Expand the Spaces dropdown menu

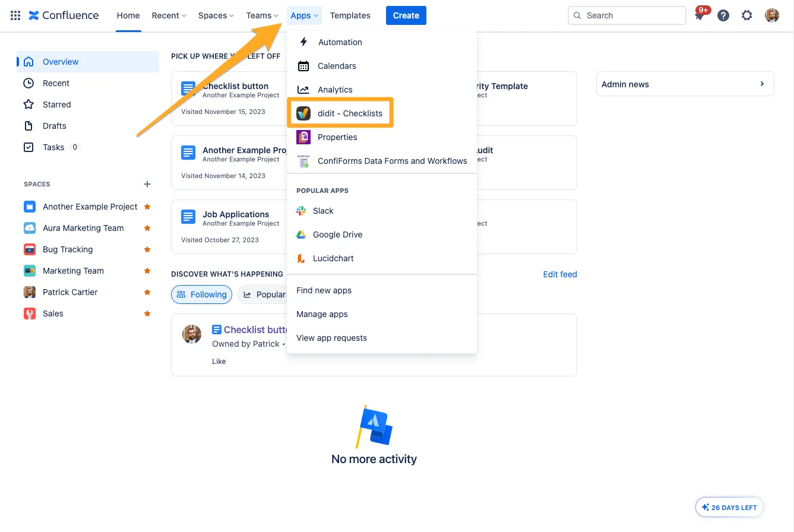(x=216, y=15)
